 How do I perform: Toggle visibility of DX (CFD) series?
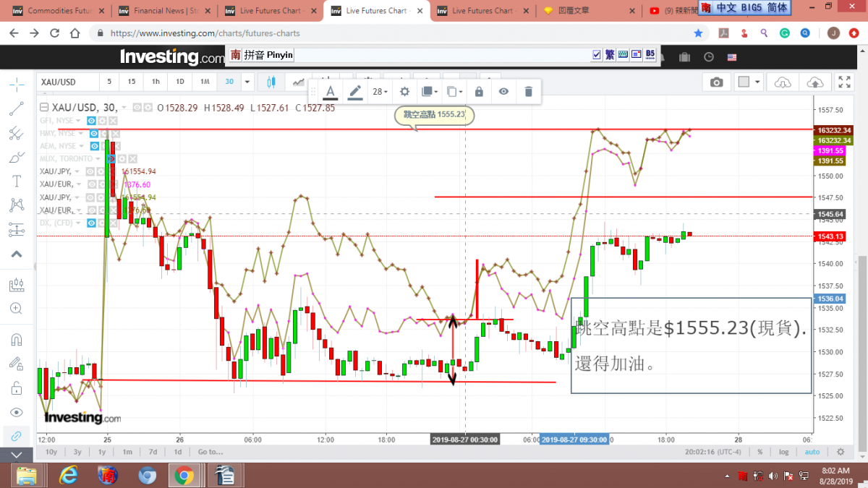[92, 223]
